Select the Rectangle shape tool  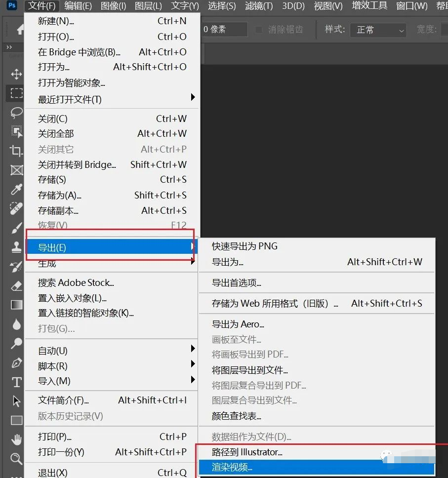coord(17,420)
